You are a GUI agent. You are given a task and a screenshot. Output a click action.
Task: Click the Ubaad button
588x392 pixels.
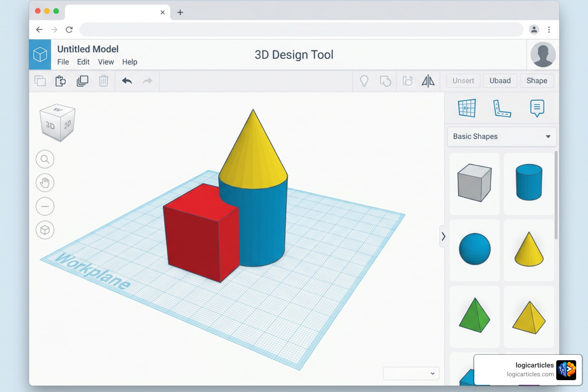(500, 81)
